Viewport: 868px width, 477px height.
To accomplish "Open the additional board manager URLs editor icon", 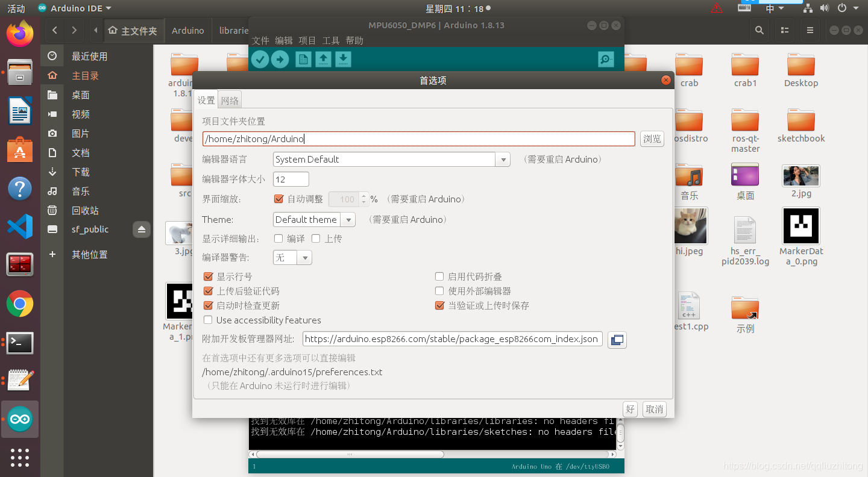I will pos(617,340).
